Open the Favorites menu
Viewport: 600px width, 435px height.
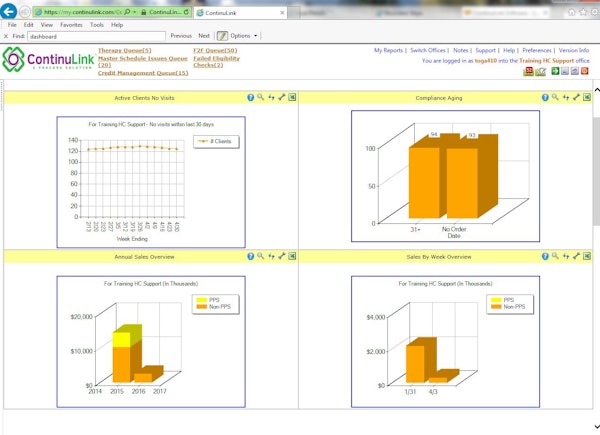pos(71,24)
